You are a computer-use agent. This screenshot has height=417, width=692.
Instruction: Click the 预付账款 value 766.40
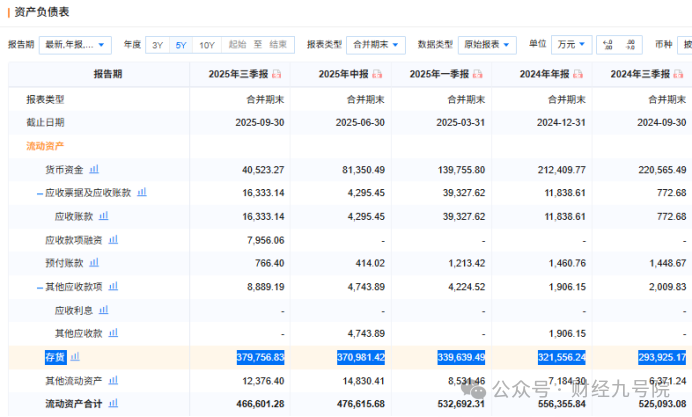[x=270, y=263]
